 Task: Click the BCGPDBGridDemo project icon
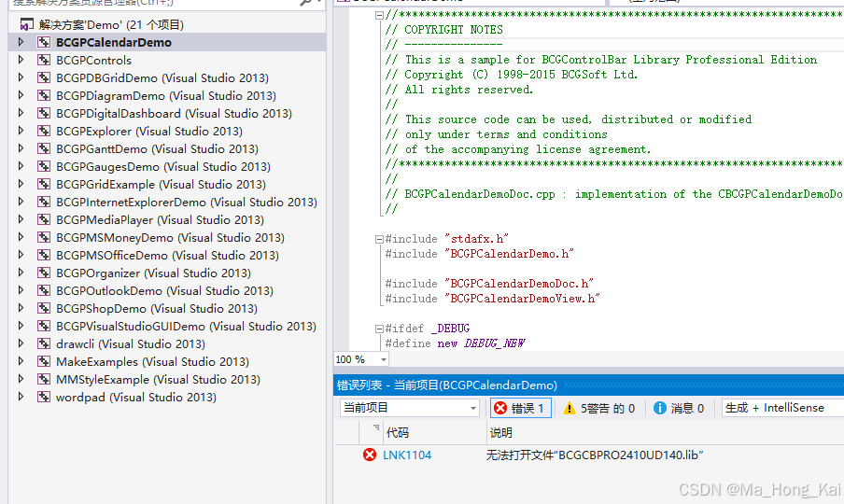[x=44, y=77]
